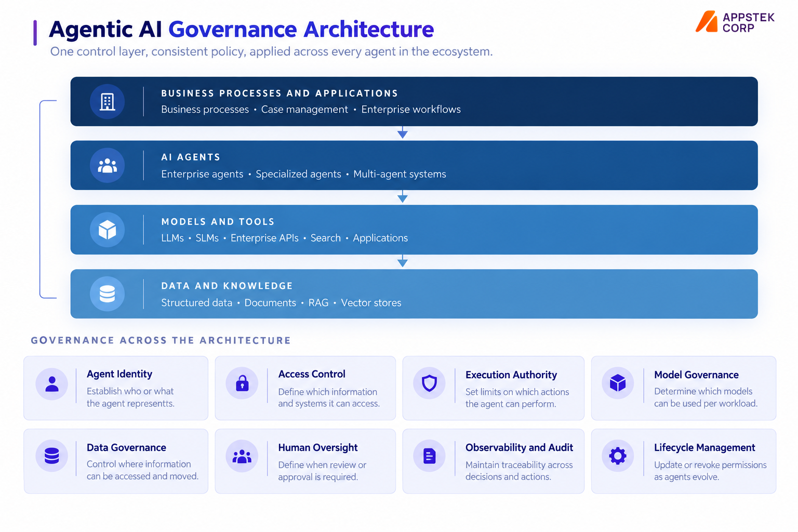Click the cube icon in Models and Tools layer
The height and width of the screenshot is (532, 798).
(107, 230)
